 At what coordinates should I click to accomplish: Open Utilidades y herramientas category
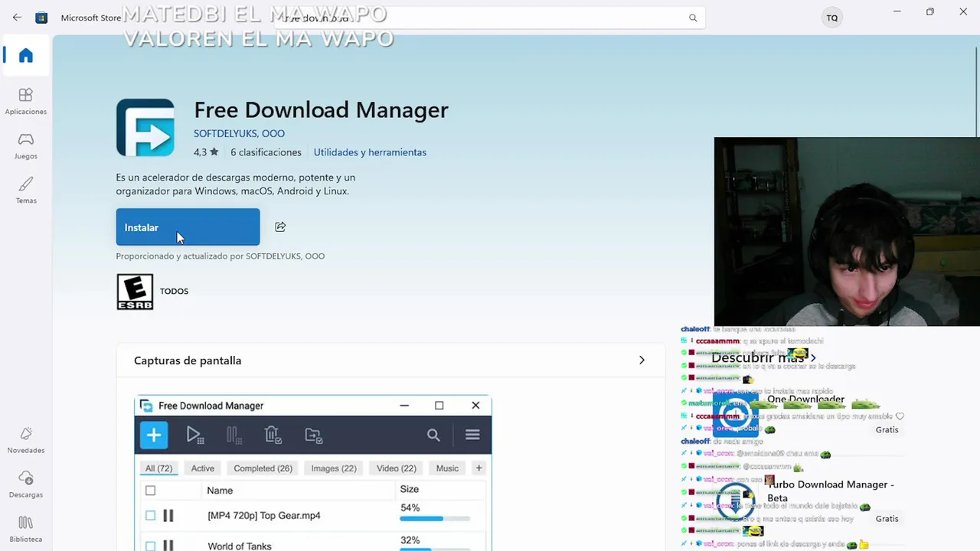(370, 152)
